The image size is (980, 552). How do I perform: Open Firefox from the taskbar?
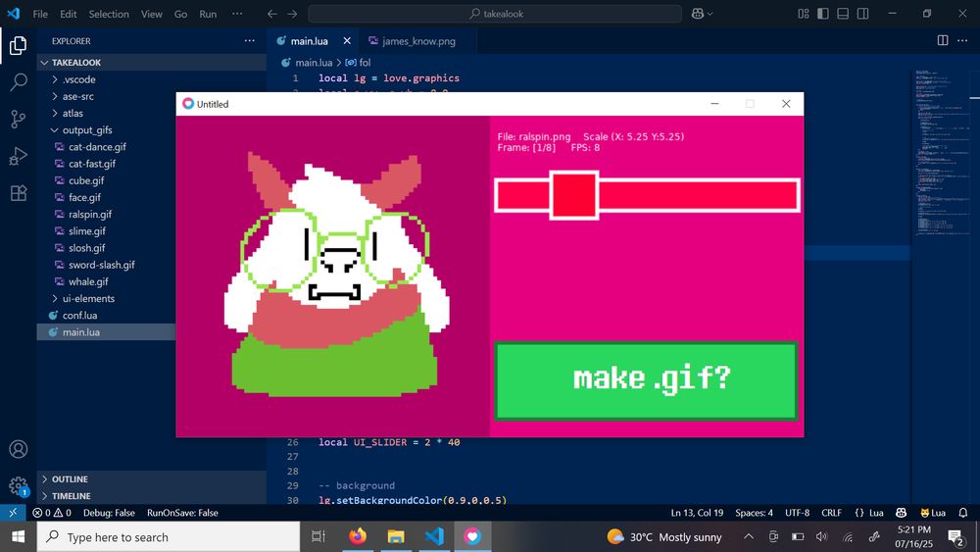pyautogui.click(x=358, y=536)
